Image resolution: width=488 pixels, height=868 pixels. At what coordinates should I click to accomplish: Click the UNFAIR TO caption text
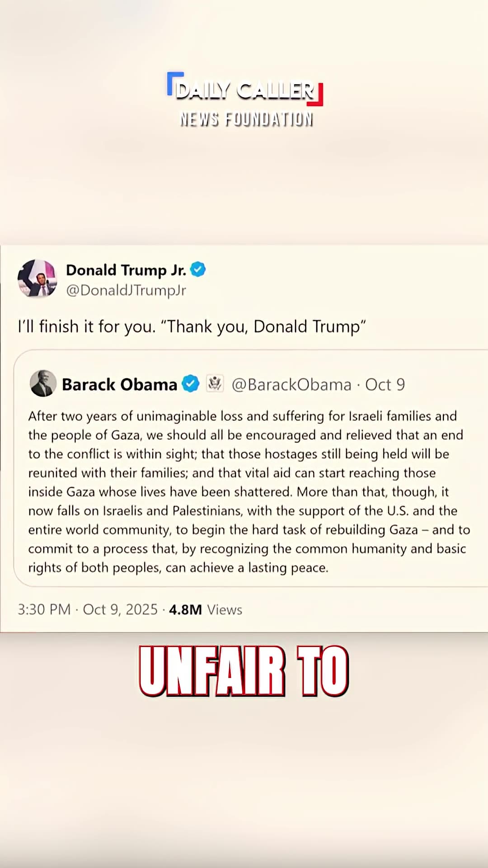click(244, 671)
